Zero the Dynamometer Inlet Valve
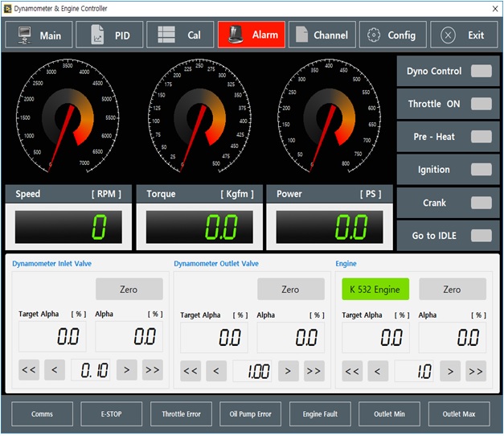 (x=129, y=290)
